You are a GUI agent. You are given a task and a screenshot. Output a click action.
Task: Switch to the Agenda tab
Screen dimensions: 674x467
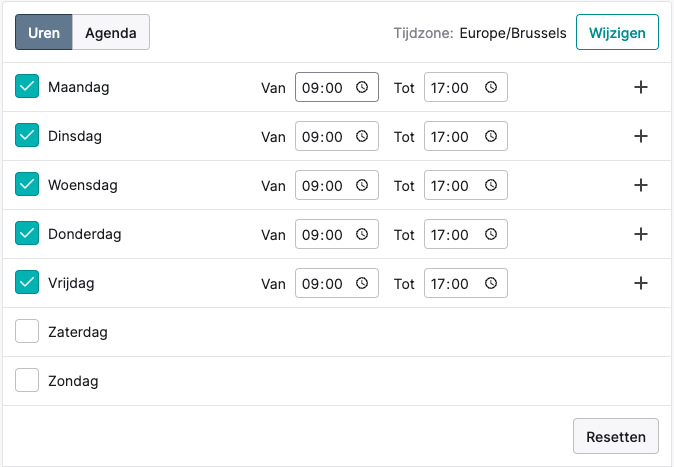pos(111,32)
